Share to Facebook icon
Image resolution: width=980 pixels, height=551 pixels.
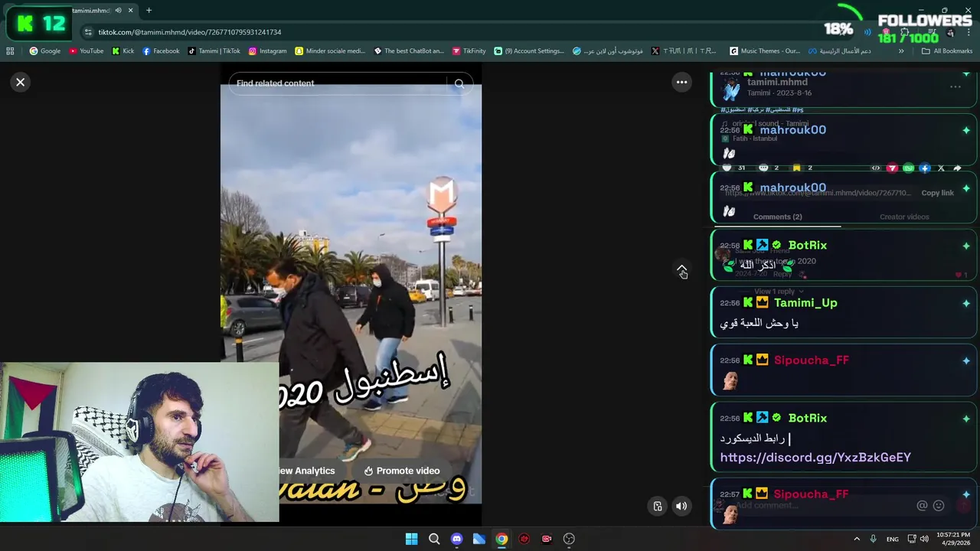point(925,168)
